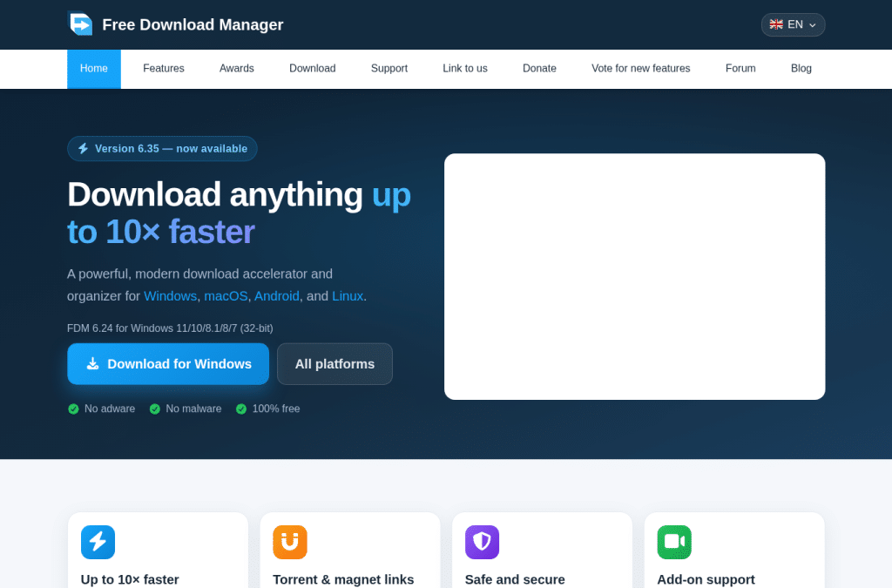Open the EN language dropdown
This screenshot has width=892, height=588.
coord(793,24)
